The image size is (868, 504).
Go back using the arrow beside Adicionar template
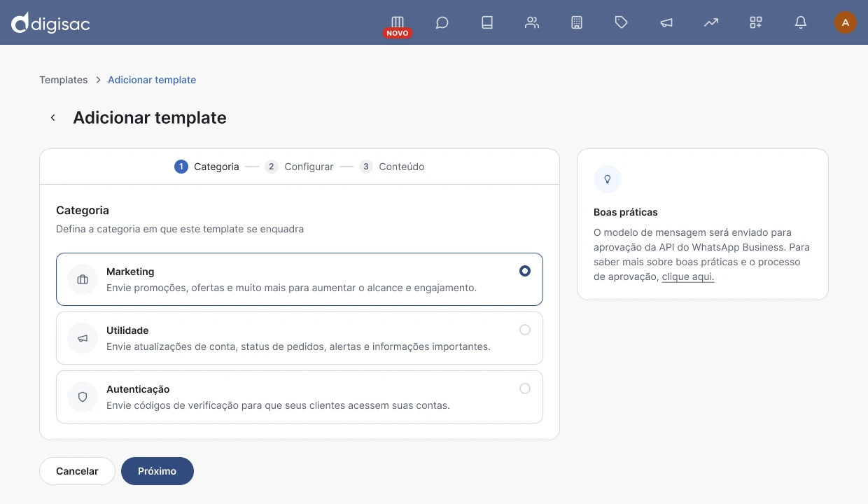pyautogui.click(x=52, y=118)
